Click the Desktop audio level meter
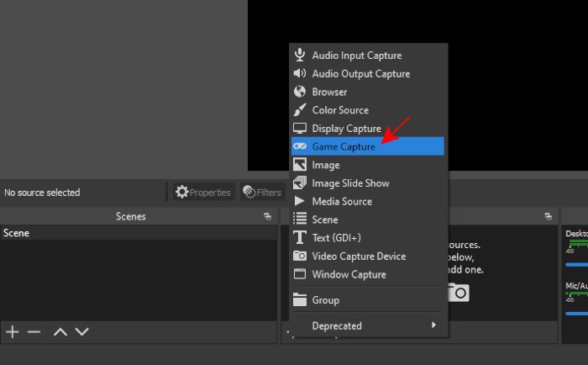588x365 pixels. coord(577,244)
